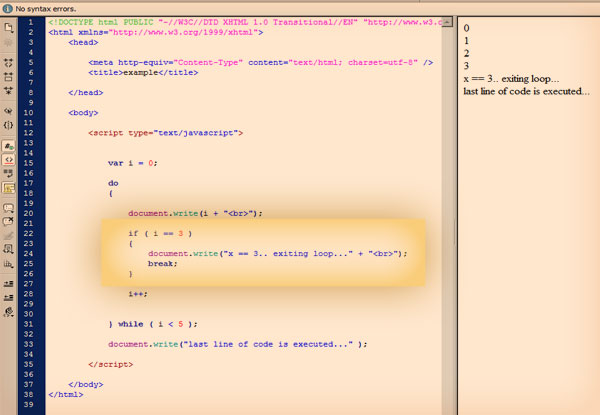Click the "while ( i < 5 );" line

tap(153, 324)
